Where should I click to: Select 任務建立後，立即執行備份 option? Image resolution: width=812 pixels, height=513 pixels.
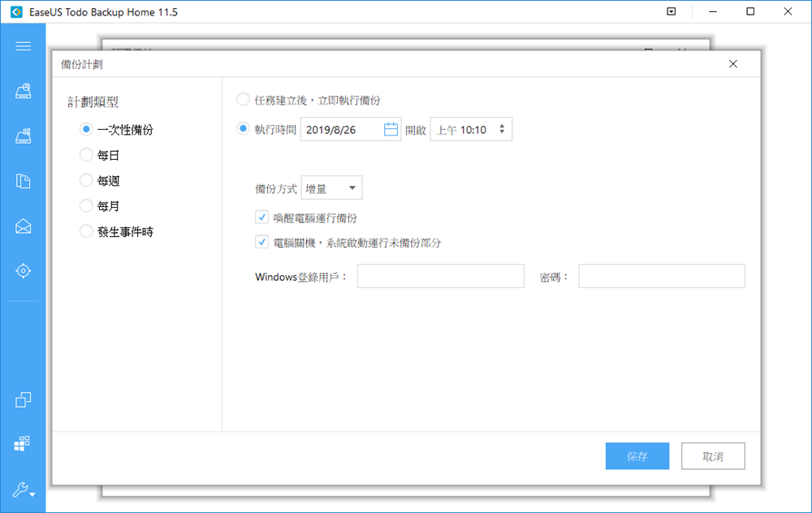click(x=243, y=99)
